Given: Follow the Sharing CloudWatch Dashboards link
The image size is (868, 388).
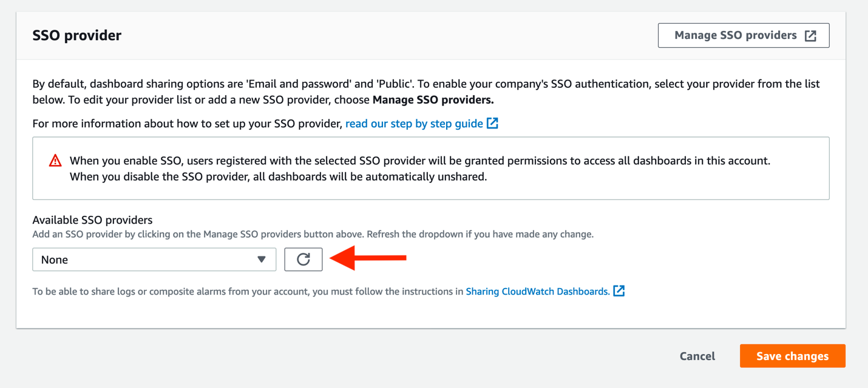Looking at the screenshot, I should (537, 291).
